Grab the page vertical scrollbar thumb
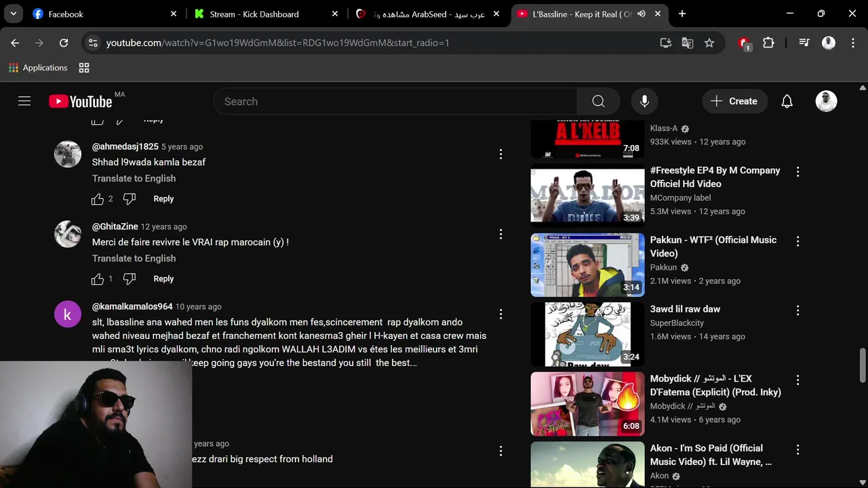868x488 pixels. tap(863, 365)
